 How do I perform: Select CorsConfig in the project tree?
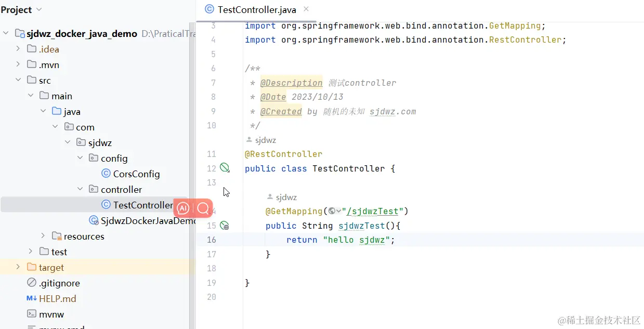pos(136,174)
